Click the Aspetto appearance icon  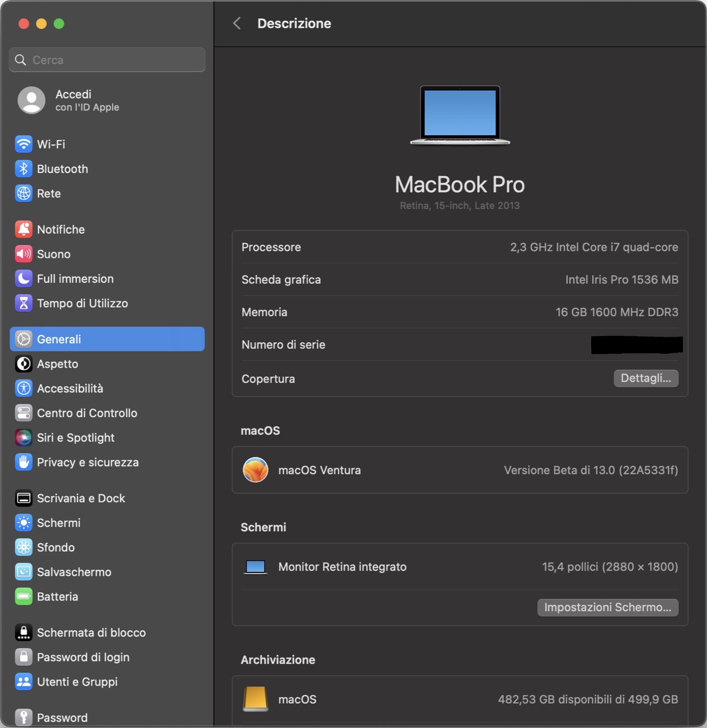(x=24, y=364)
